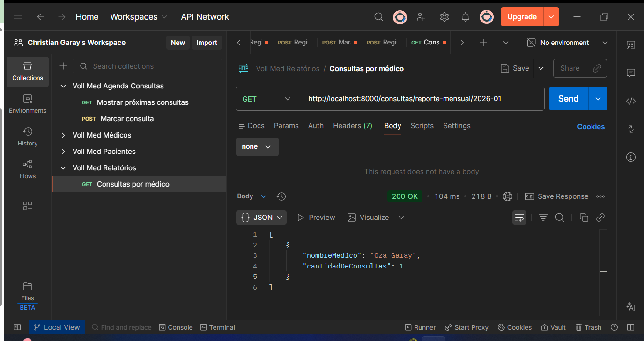Click the blue Send button
The height and width of the screenshot is (341, 644).
(x=568, y=99)
